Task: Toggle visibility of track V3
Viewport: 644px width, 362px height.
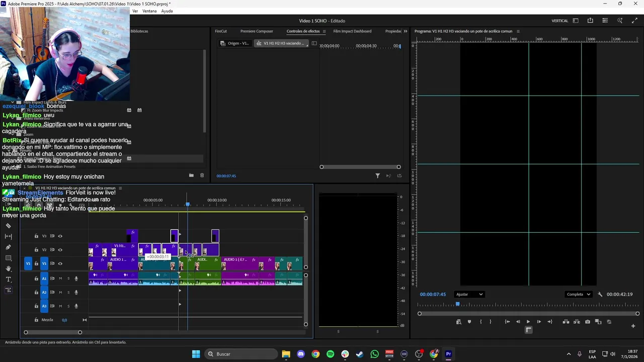Action: coord(60,236)
